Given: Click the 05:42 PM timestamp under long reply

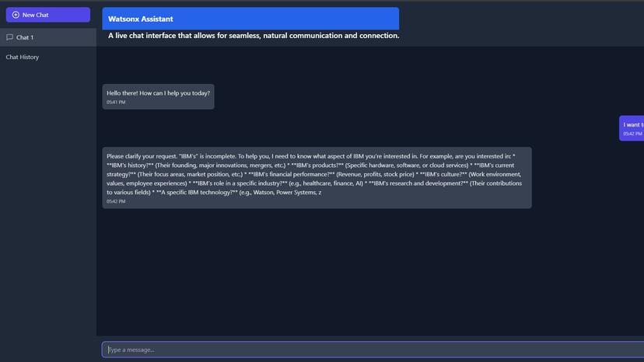Looking at the screenshot, I should point(116,201).
